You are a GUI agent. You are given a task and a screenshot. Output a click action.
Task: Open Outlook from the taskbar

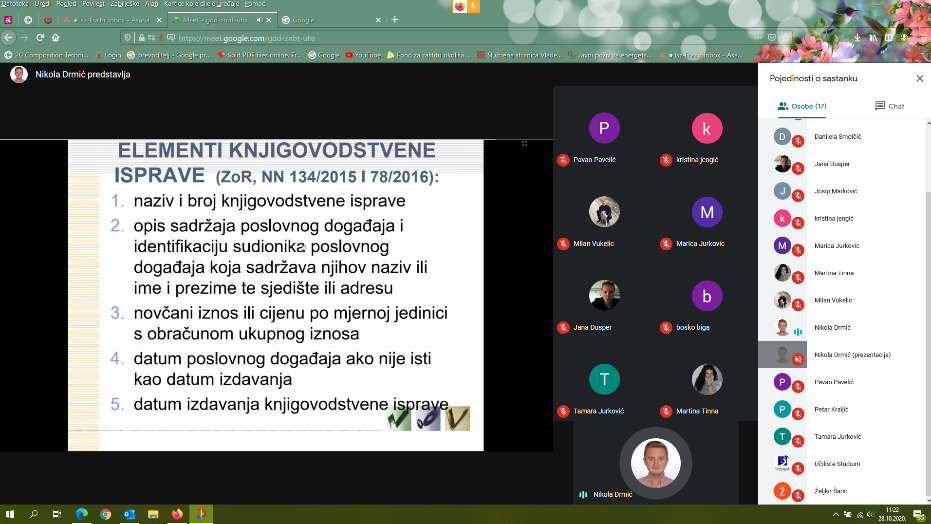(129, 514)
